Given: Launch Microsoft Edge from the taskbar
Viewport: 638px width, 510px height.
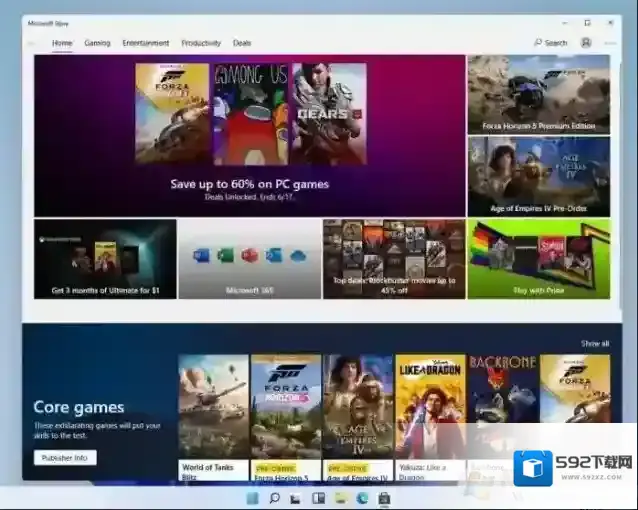Looking at the screenshot, I should click(x=362, y=498).
